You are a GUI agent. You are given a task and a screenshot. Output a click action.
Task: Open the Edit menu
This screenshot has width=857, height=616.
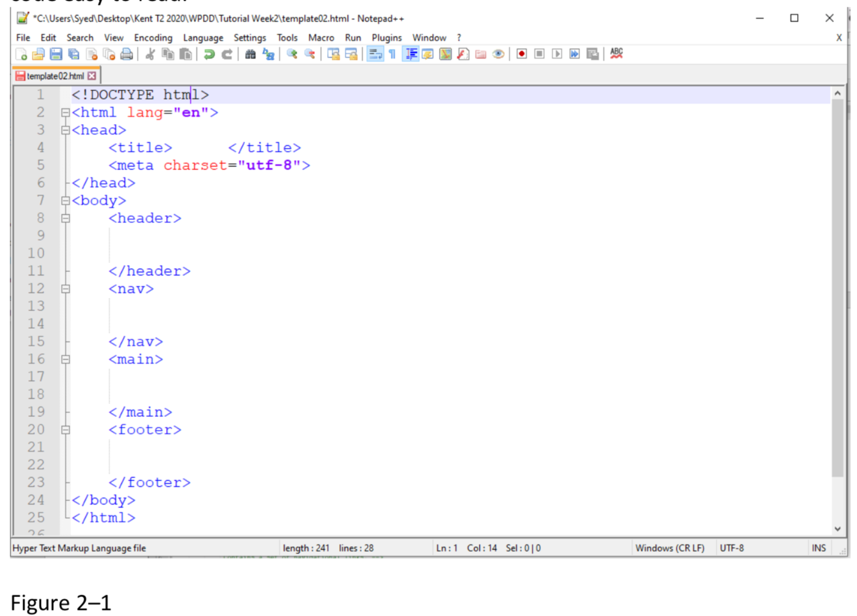click(48, 38)
